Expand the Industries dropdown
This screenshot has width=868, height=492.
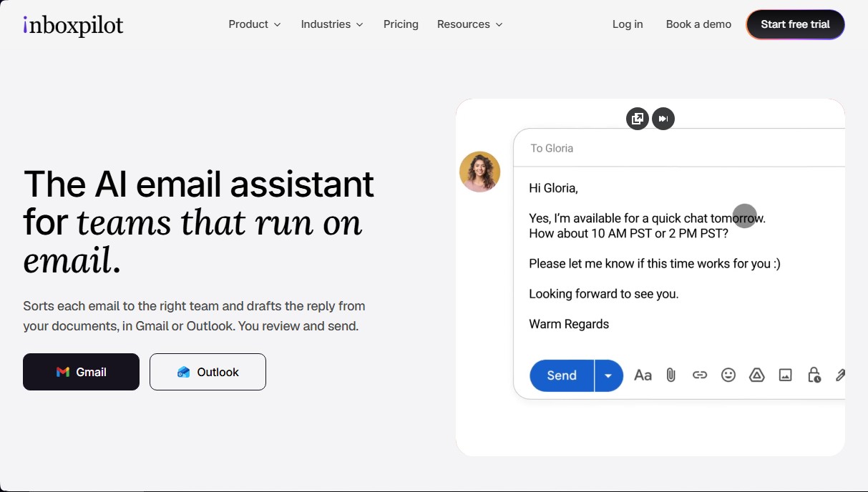pos(332,24)
